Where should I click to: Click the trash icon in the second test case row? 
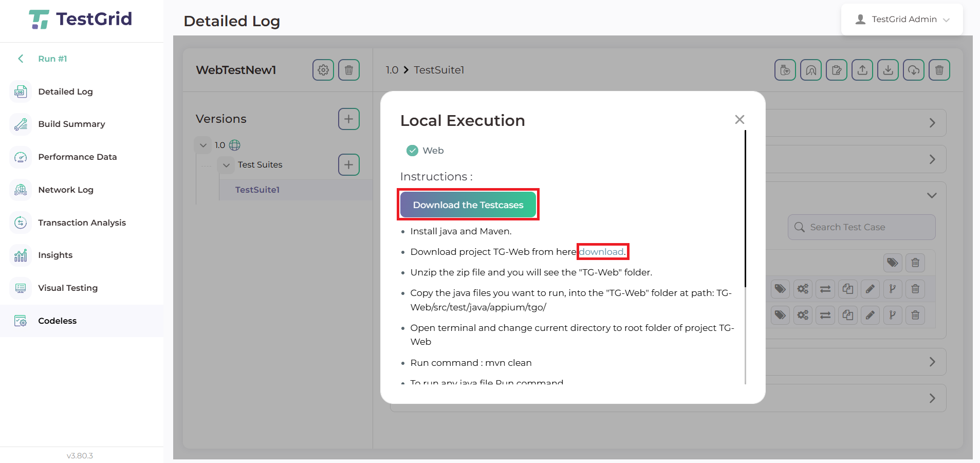pos(915,315)
